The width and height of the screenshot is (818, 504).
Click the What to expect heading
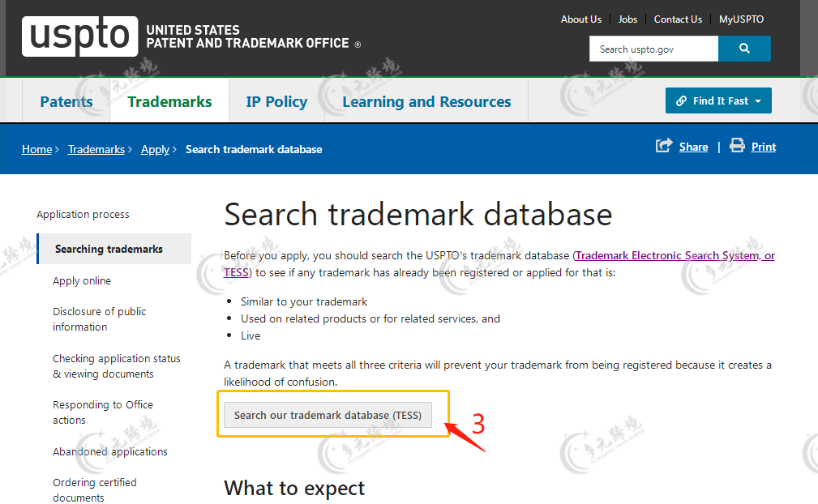pyautogui.click(x=294, y=489)
